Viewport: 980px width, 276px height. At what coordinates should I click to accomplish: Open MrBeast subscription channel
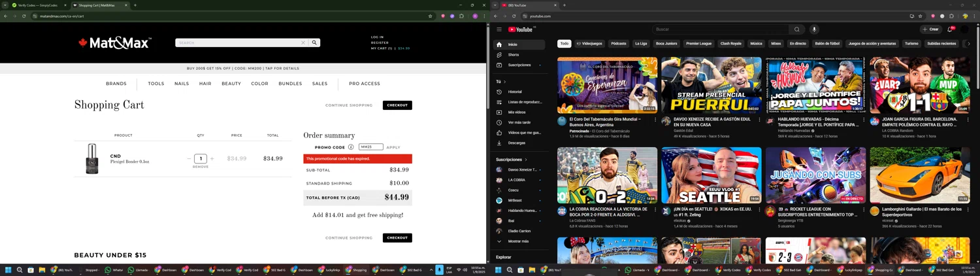tap(519, 200)
